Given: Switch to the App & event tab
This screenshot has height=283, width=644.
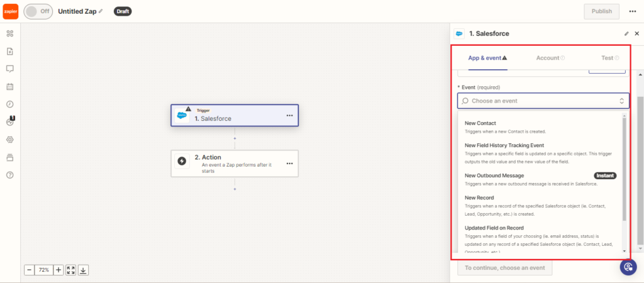Looking at the screenshot, I should pos(487,58).
